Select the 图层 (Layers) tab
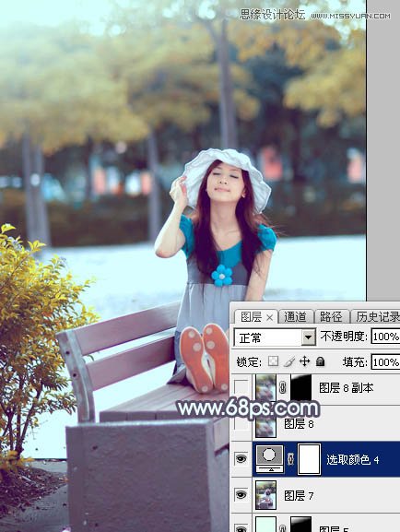The height and width of the screenshot is (532, 400). coord(252,317)
